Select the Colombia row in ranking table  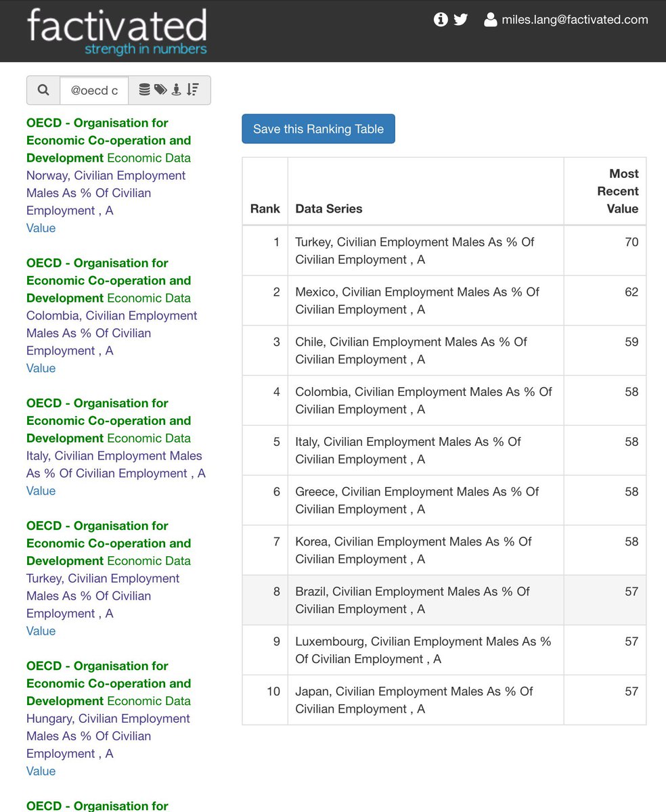pos(444,401)
